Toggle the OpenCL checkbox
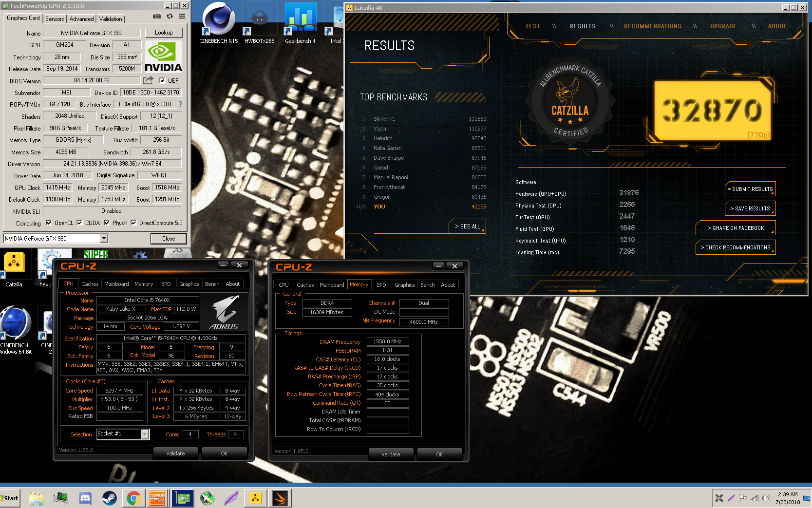 pos(49,223)
